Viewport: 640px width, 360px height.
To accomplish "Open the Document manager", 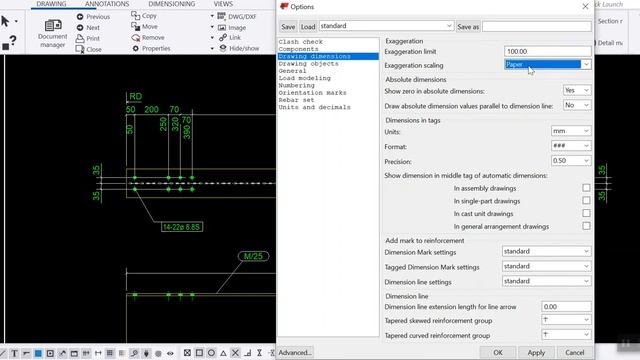I will [53, 33].
